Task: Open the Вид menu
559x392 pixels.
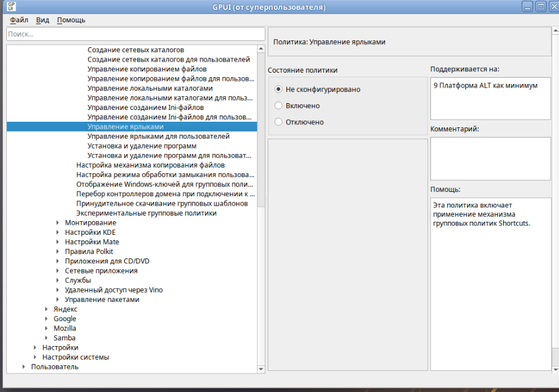Action: click(42, 20)
